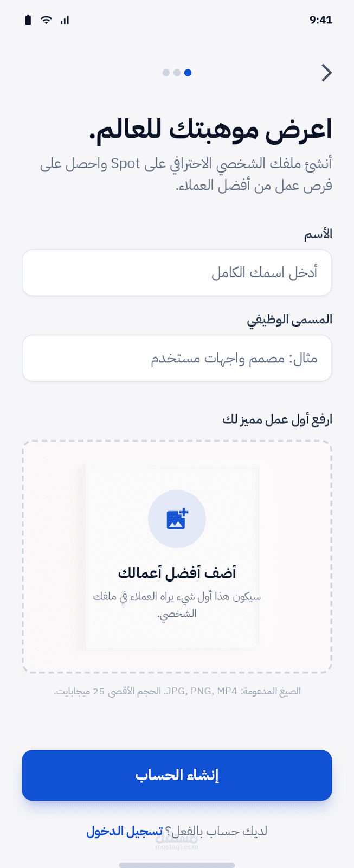Select the middle gray pagination dot
The image size is (354, 868).
(177, 73)
